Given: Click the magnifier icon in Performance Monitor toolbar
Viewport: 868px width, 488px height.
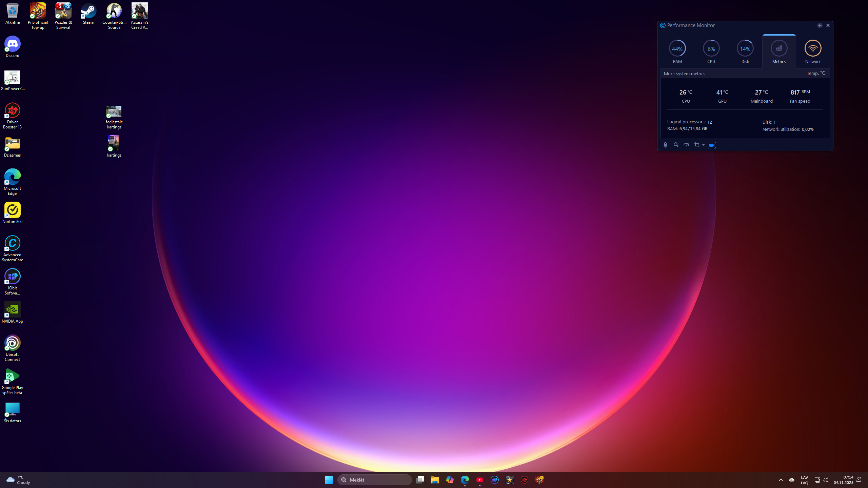Looking at the screenshot, I should pyautogui.click(x=676, y=145).
